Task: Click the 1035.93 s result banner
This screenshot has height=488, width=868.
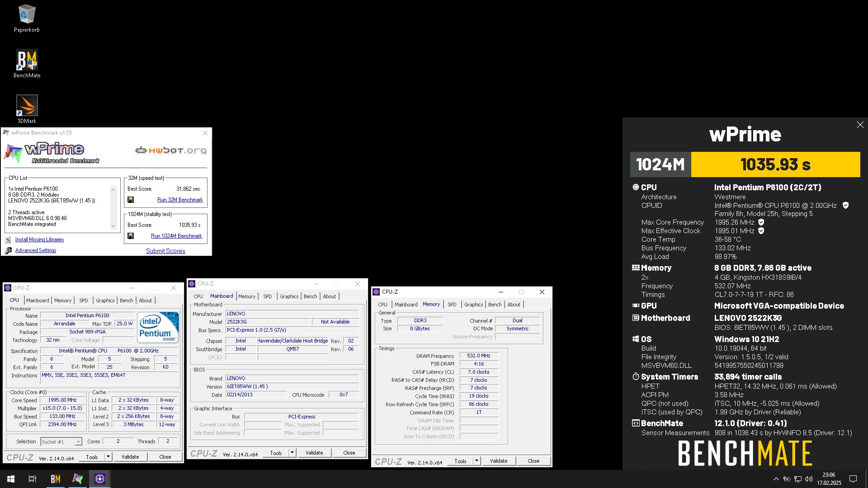Action: pos(775,164)
